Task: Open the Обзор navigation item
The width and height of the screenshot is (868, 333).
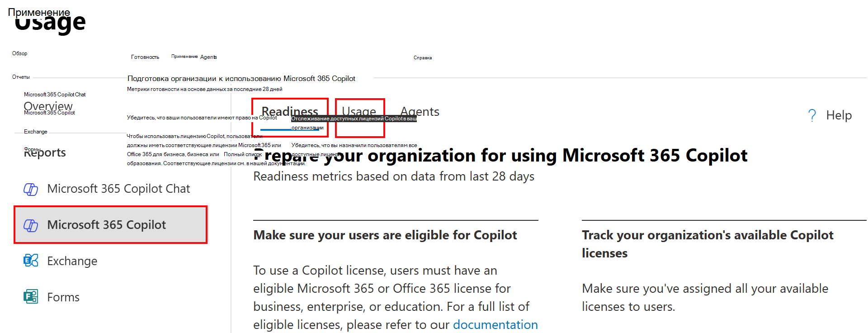Action: 20,53
